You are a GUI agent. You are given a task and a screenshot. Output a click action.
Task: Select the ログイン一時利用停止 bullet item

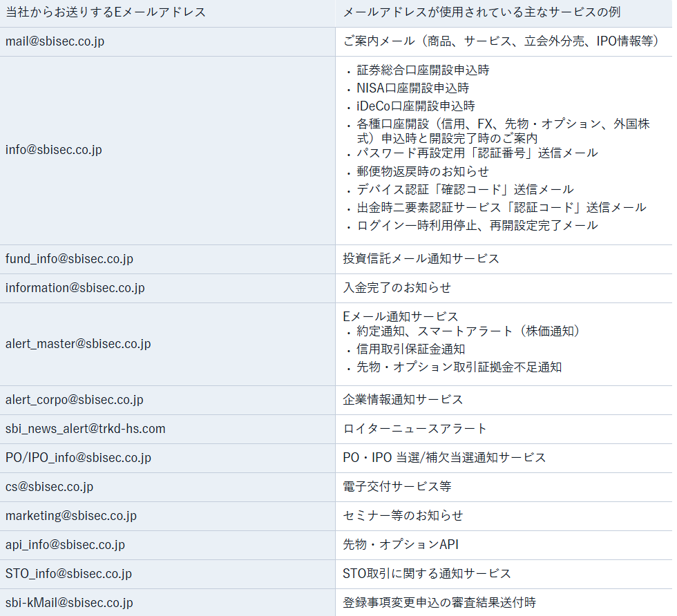tap(477, 226)
